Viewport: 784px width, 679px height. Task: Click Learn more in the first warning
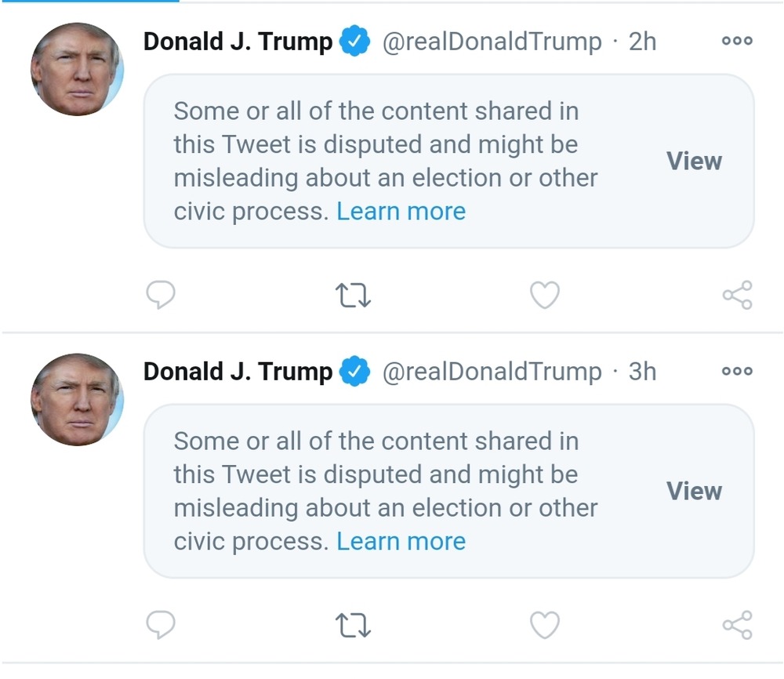click(x=401, y=211)
